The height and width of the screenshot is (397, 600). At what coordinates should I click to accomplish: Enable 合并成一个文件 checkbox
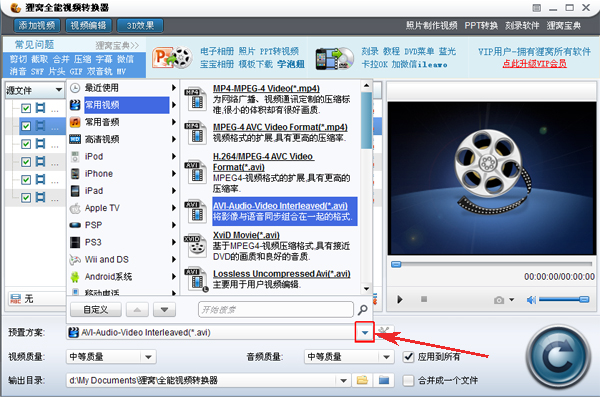pyautogui.click(x=408, y=381)
